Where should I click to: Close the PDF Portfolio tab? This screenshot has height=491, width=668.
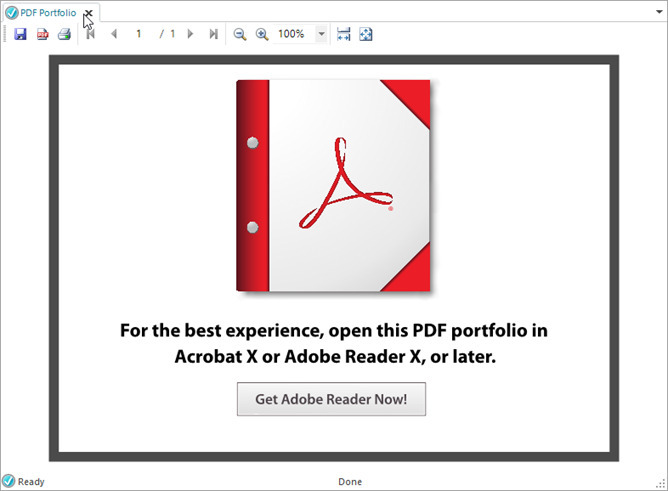89,13
